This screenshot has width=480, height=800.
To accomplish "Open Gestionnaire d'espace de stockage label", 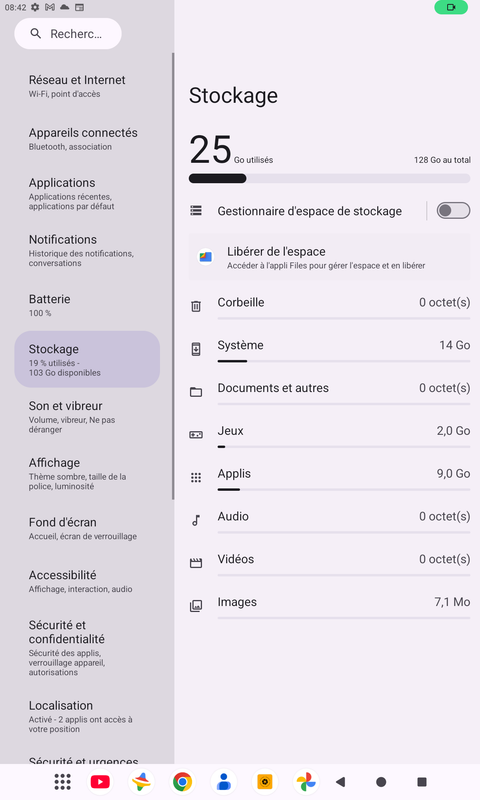I will coord(310,211).
